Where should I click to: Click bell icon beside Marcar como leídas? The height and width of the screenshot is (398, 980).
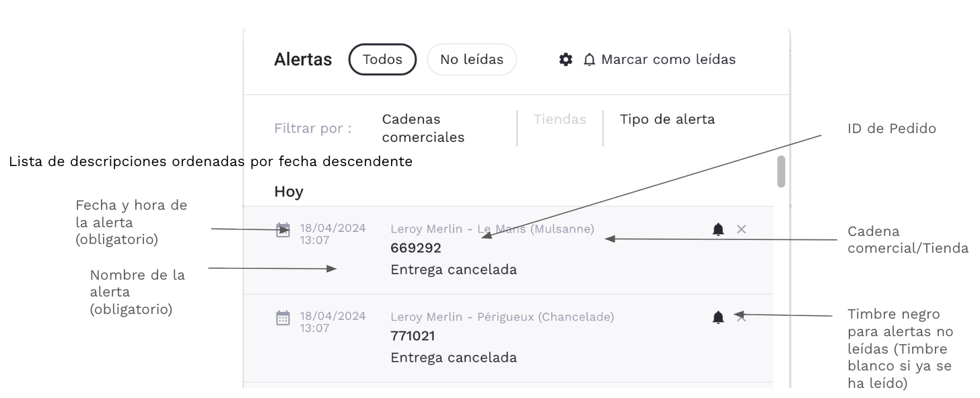(x=590, y=60)
